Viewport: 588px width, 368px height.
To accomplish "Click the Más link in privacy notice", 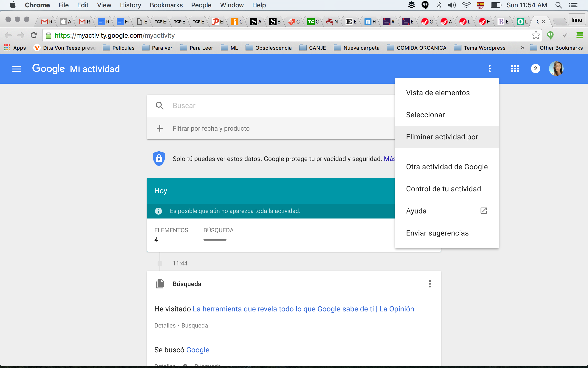I will coord(390,159).
